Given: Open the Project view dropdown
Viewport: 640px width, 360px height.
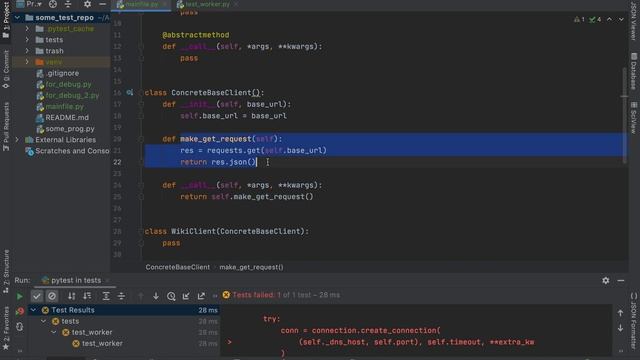Looking at the screenshot, I should pyautogui.click(x=29, y=4).
